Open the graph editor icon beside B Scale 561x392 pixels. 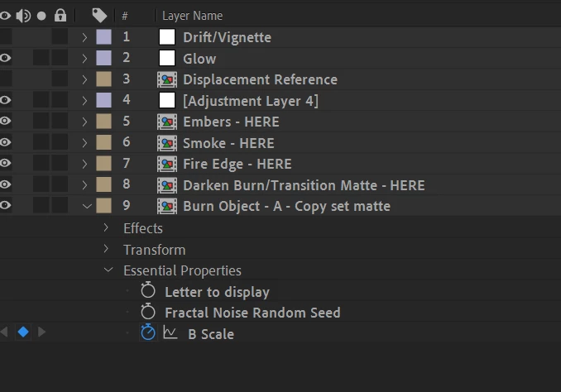click(170, 332)
